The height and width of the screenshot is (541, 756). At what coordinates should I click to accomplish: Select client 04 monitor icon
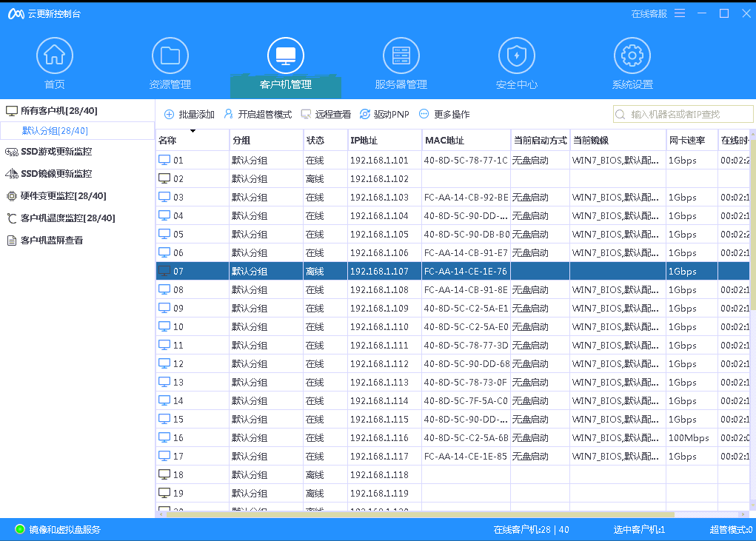(164, 215)
